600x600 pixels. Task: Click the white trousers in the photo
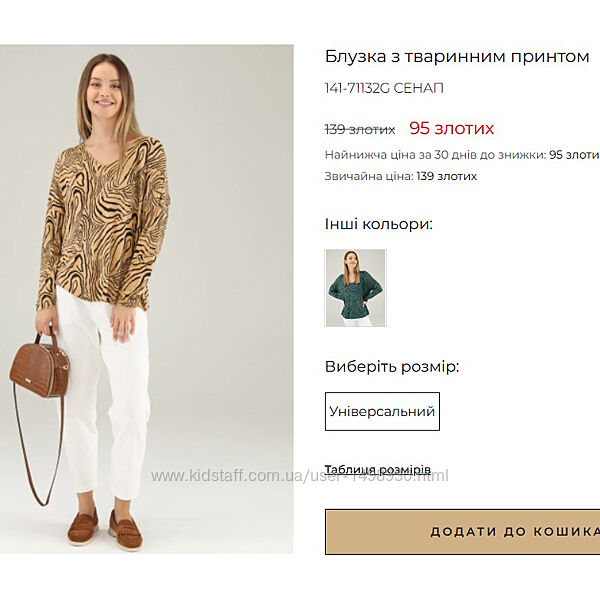pyautogui.click(x=103, y=394)
